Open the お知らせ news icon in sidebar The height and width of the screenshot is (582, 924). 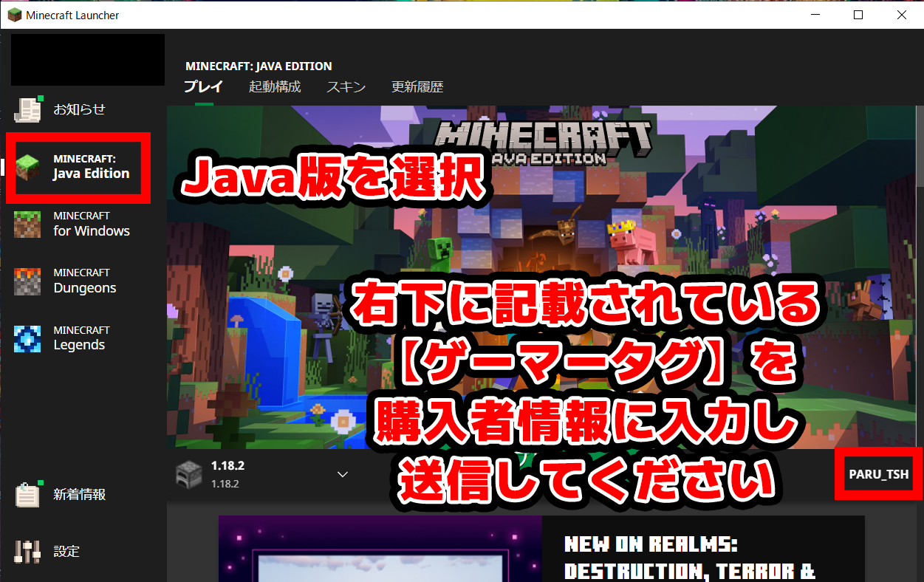tap(29, 109)
